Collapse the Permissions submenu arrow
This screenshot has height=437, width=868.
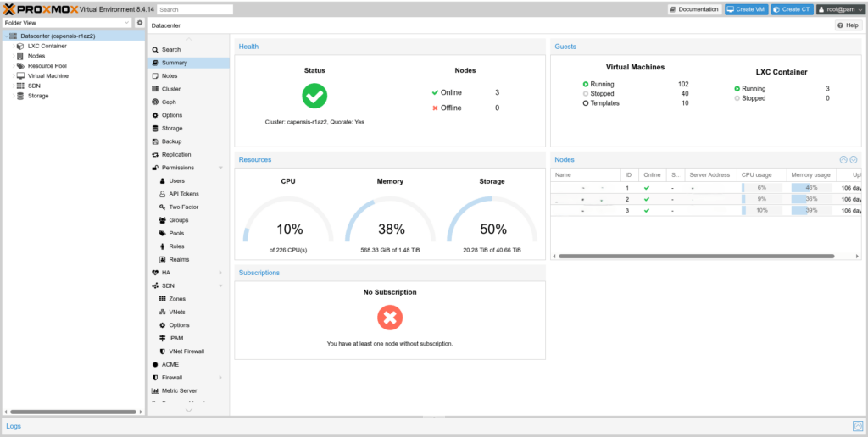[x=221, y=168]
